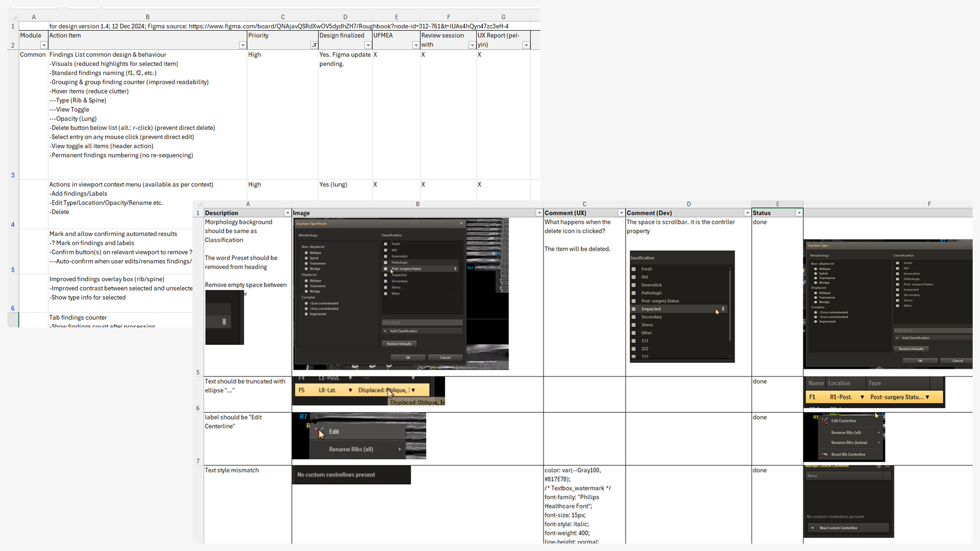Close the Fracture Type Preset dialog
The image size is (980, 551).
(461, 224)
